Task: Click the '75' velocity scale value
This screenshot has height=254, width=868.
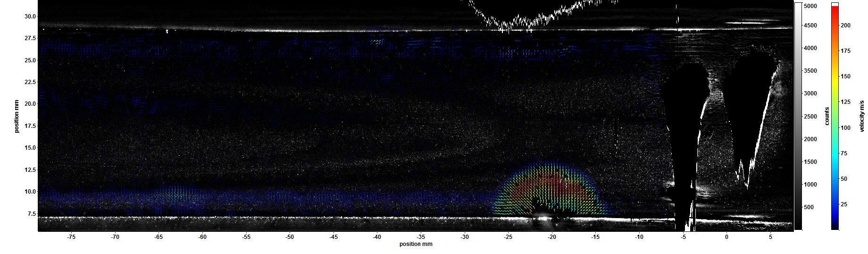Action: click(x=844, y=153)
